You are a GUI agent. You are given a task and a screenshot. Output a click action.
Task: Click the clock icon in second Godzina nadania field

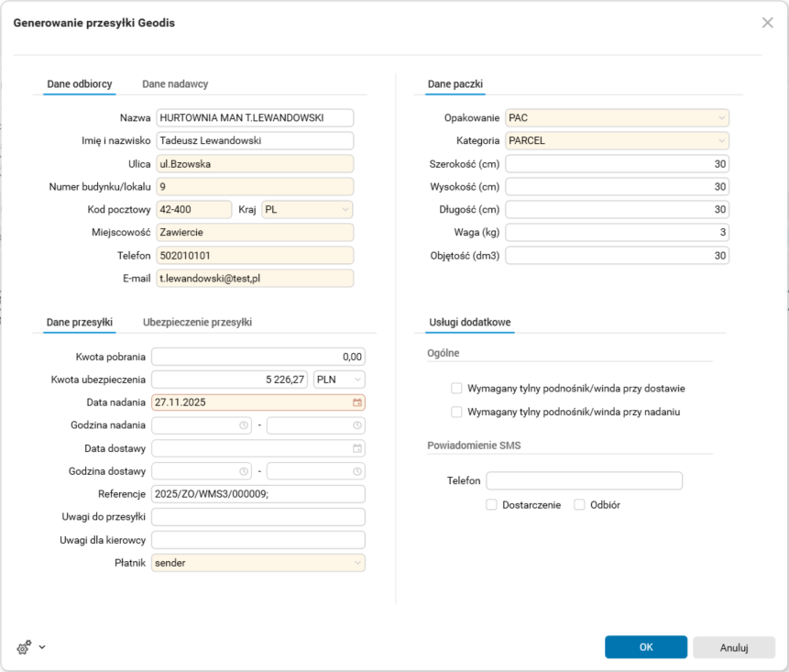tap(357, 425)
